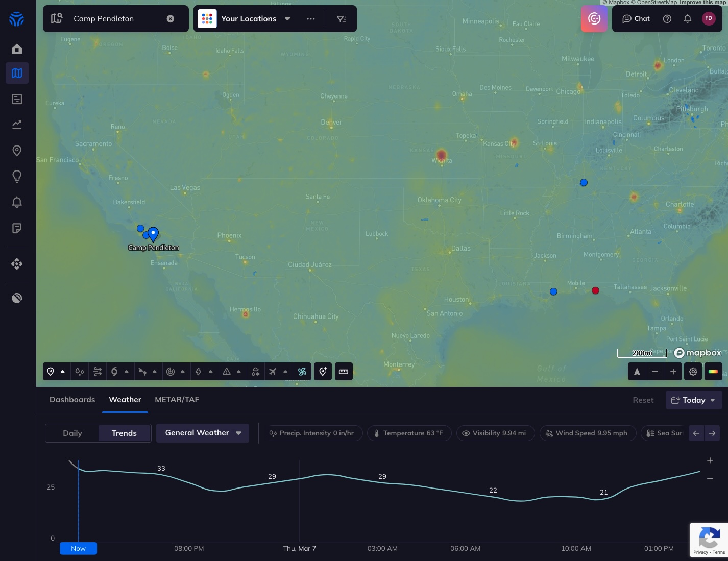Screen dimensions: 728x561
Task: Switch to the Daily view
Action: tap(72, 433)
